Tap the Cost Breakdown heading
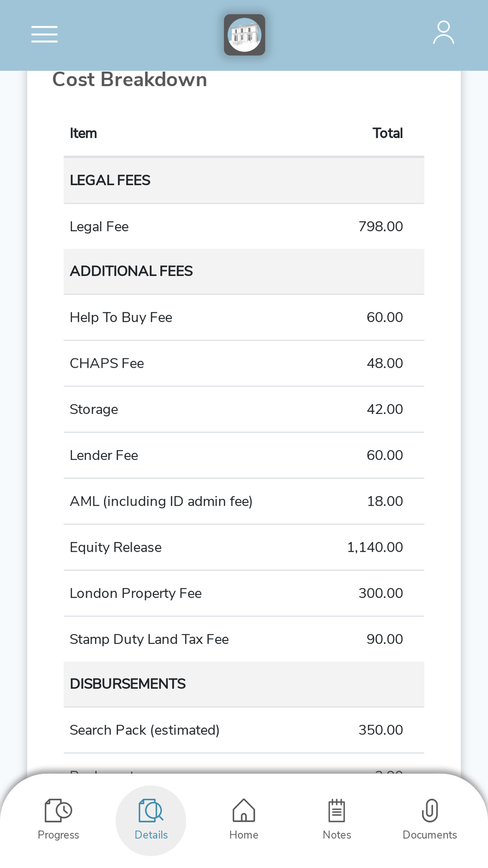The image size is (488, 868). point(130,80)
